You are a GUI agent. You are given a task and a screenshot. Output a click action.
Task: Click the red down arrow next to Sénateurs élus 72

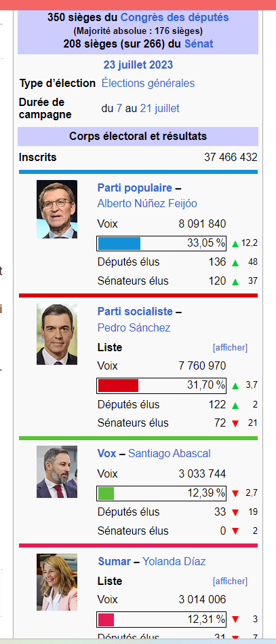235,423
